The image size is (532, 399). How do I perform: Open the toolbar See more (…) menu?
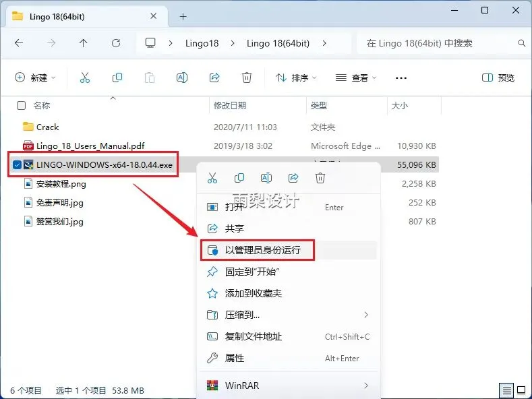coord(401,78)
